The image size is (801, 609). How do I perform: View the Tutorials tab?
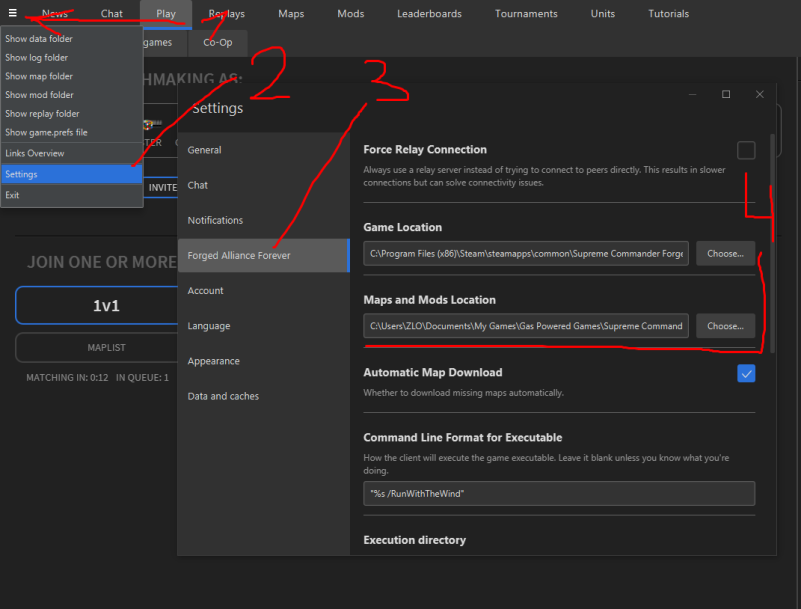(x=668, y=14)
